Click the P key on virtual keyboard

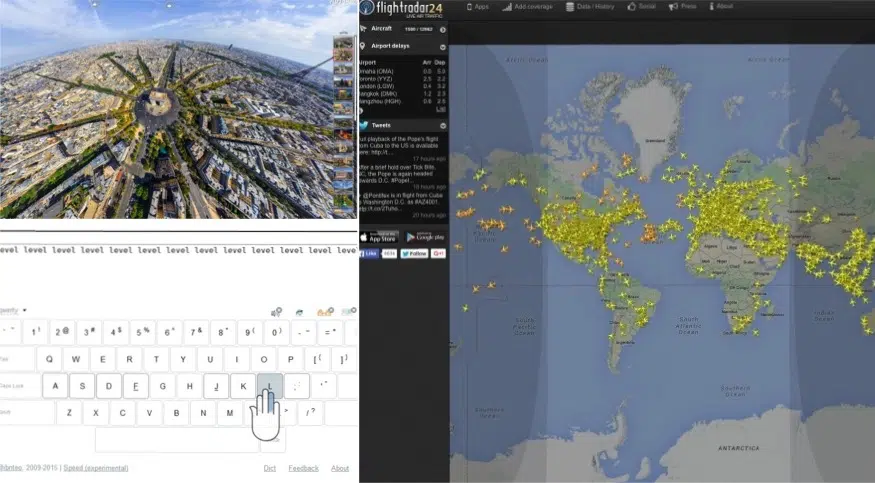tap(290, 359)
